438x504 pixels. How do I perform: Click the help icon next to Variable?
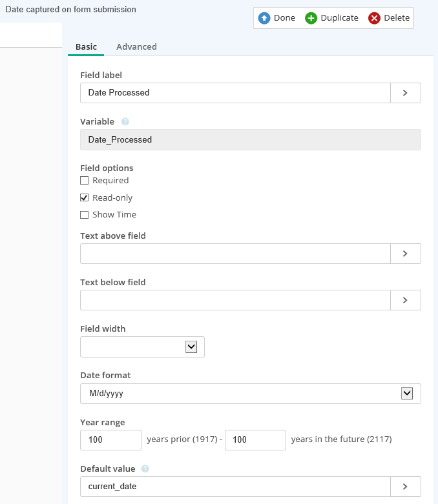pos(125,121)
